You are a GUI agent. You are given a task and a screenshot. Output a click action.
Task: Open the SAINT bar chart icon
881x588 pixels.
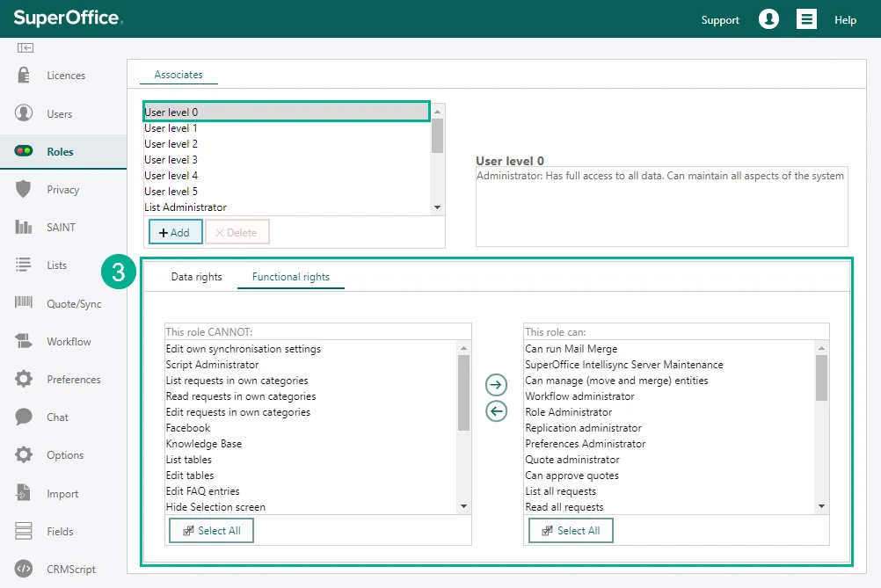24,227
